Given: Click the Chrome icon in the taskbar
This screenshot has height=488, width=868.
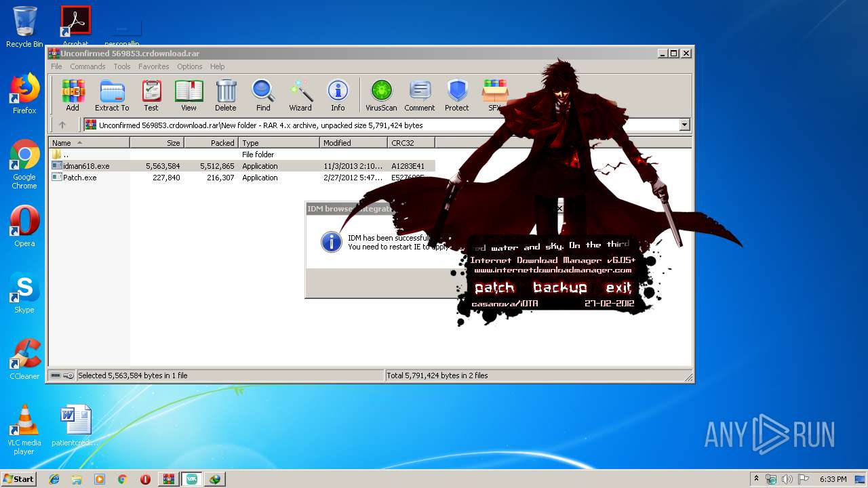Looking at the screenshot, I should (122, 479).
